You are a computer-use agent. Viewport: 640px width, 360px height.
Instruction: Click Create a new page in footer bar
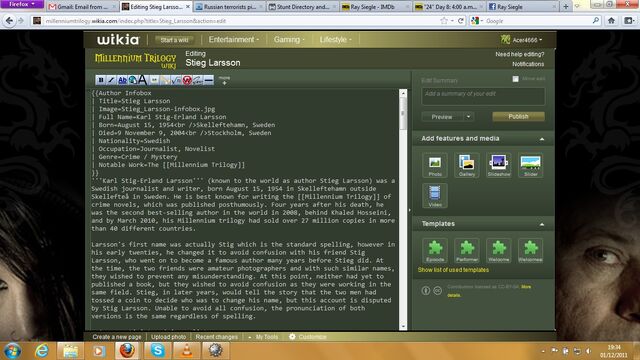click(117, 337)
